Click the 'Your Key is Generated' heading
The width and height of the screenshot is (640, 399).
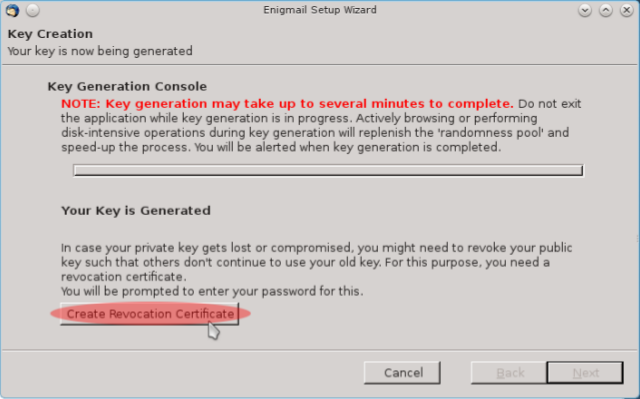(x=136, y=211)
